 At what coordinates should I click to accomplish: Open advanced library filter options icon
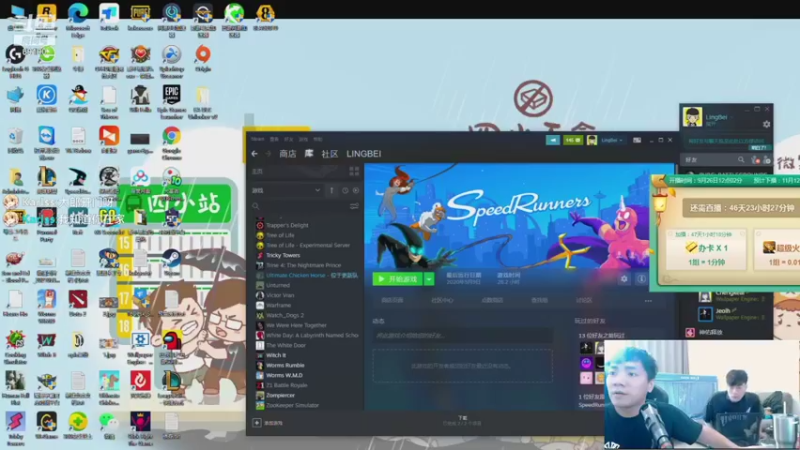pos(354,206)
